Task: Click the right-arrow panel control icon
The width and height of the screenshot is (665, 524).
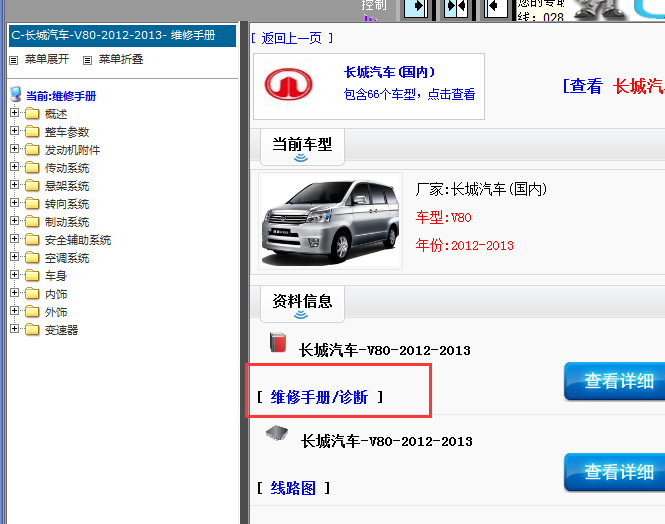Action: [416, 8]
